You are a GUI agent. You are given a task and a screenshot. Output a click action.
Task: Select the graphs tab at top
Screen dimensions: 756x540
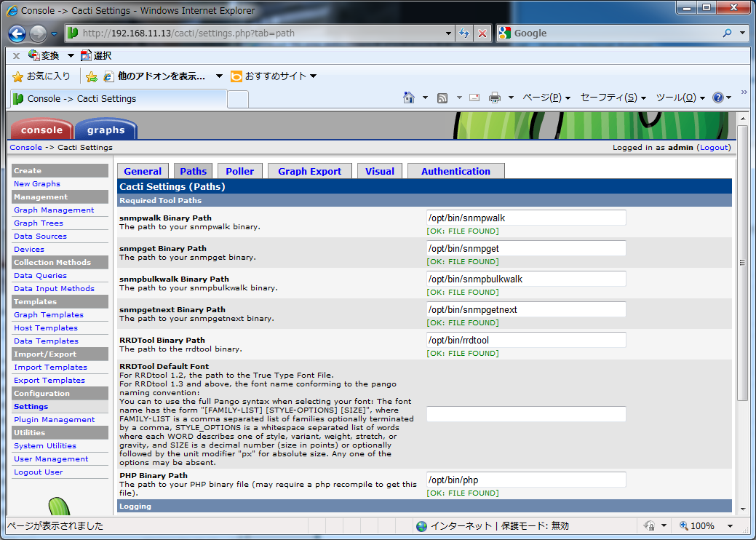point(106,130)
